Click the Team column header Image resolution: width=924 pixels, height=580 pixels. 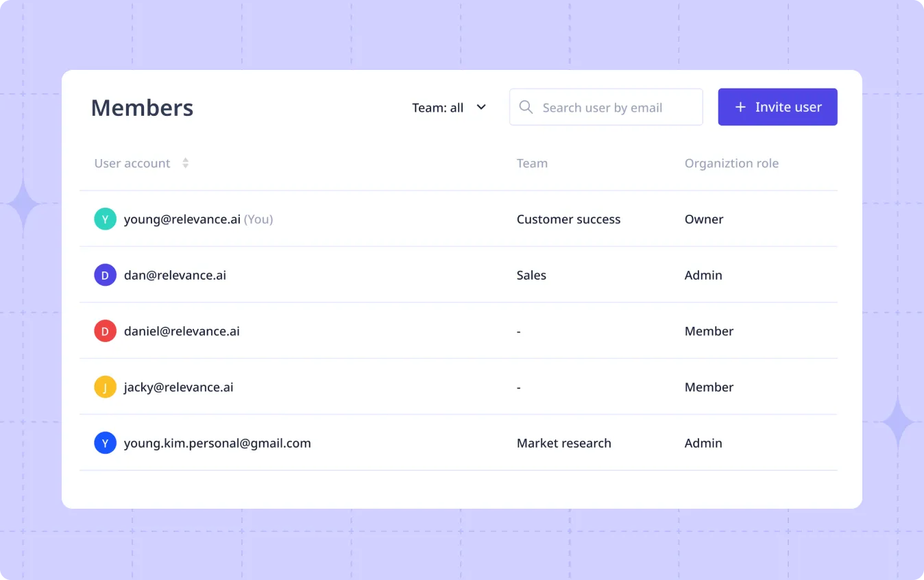pos(532,163)
